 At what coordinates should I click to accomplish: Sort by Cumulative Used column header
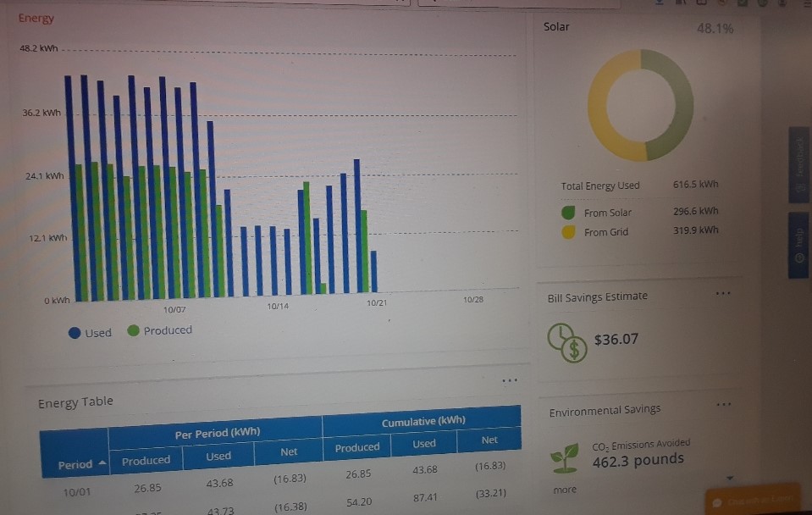(x=424, y=443)
